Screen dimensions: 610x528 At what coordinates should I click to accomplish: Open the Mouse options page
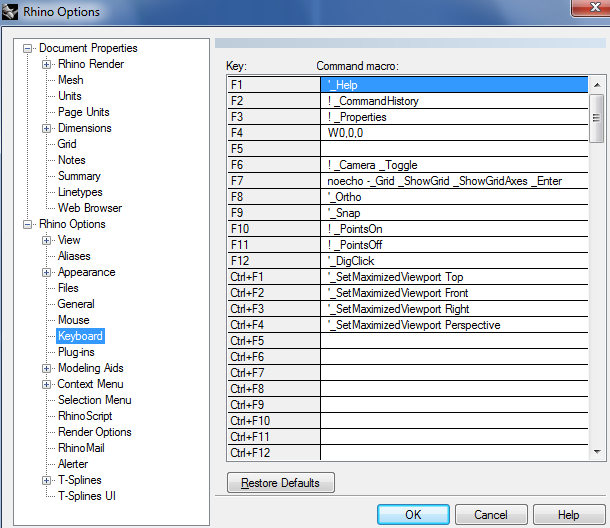click(x=73, y=320)
